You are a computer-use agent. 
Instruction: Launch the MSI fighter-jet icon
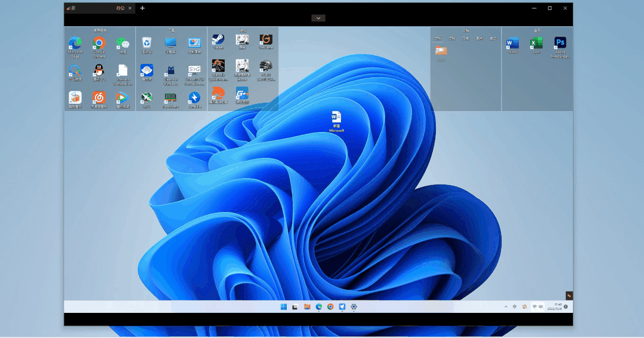pyautogui.click(x=147, y=97)
